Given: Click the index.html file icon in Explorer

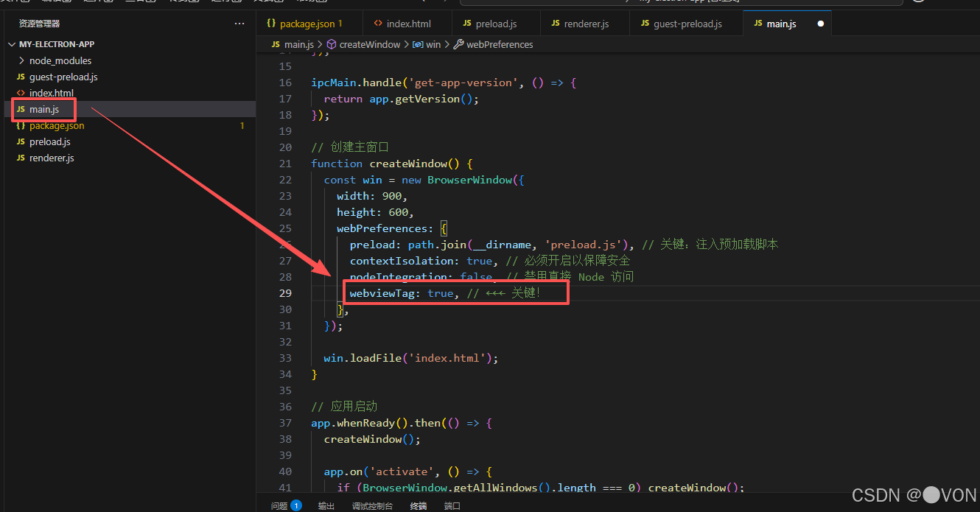Looking at the screenshot, I should click(x=21, y=92).
